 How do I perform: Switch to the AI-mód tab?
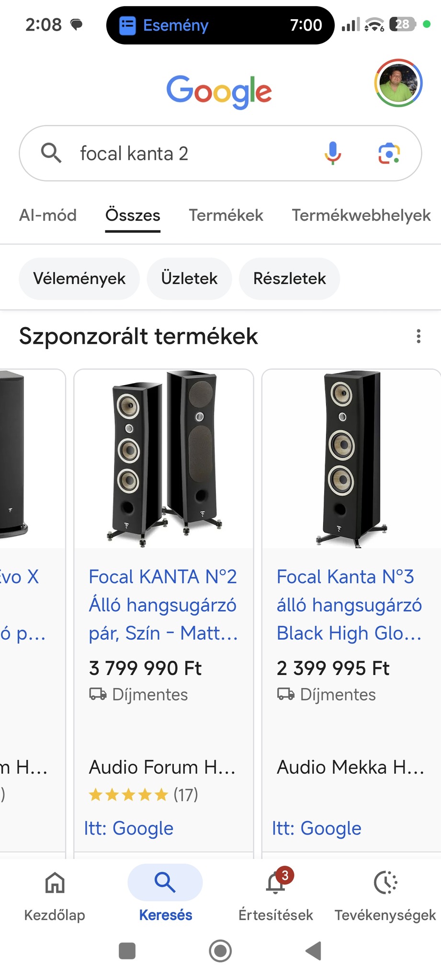48,215
